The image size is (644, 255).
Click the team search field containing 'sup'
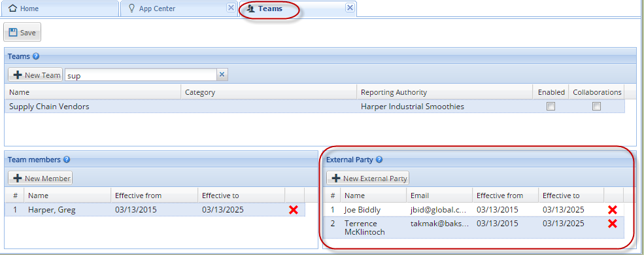point(141,75)
